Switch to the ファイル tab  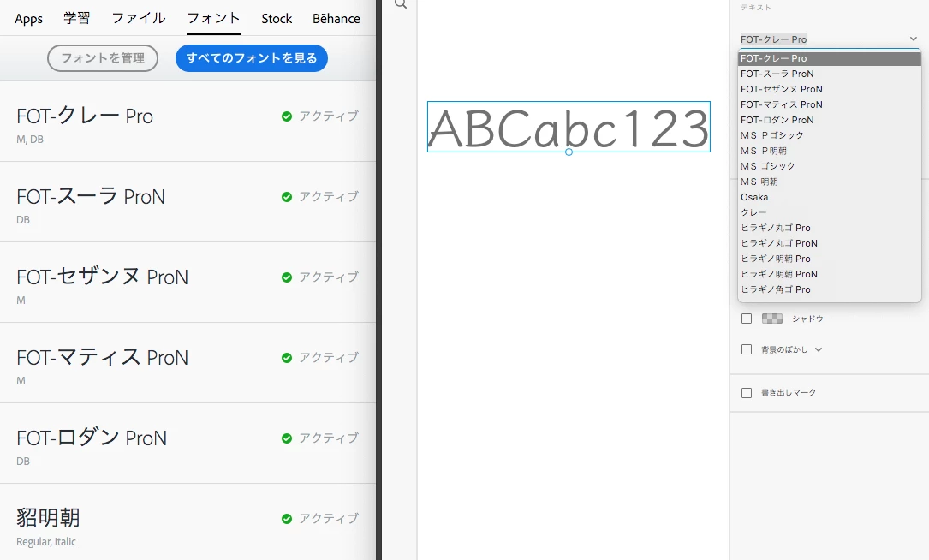139,18
